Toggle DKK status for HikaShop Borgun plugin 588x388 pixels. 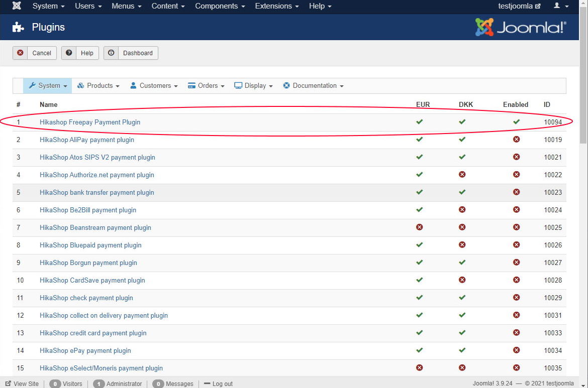[x=462, y=262]
